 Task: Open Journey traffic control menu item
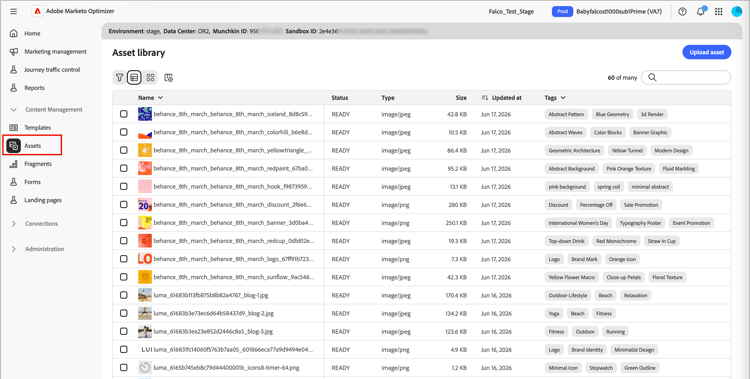coord(52,70)
